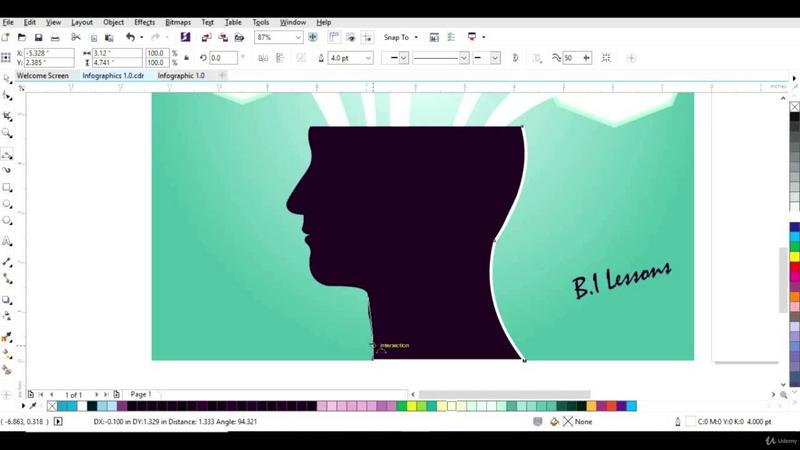
Task: Go to the previous page arrow in navigator
Action: point(52,394)
